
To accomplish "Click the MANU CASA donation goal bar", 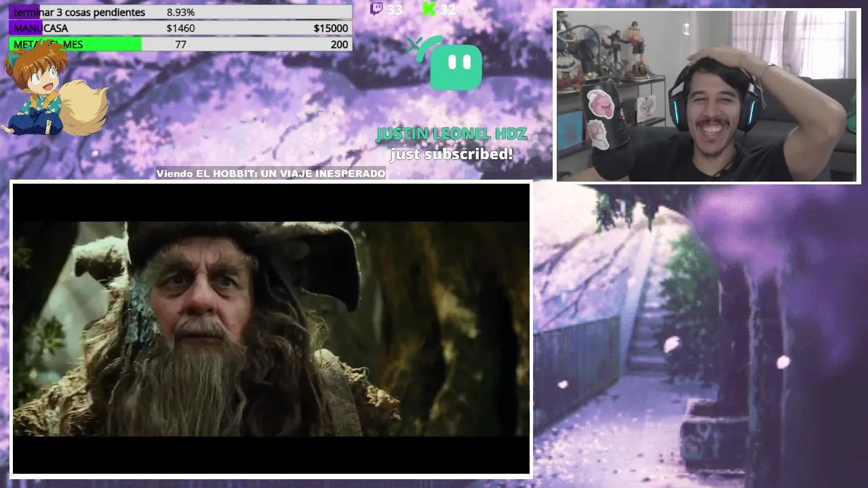I will point(180,28).
